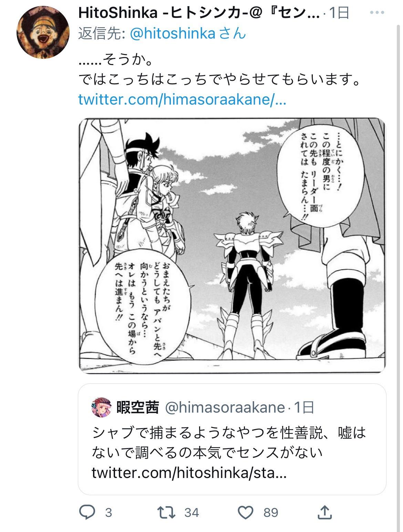View the 34 retweets count
This screenshot has width=403, height=532.
pyautogui.click(x=192, y=513)
